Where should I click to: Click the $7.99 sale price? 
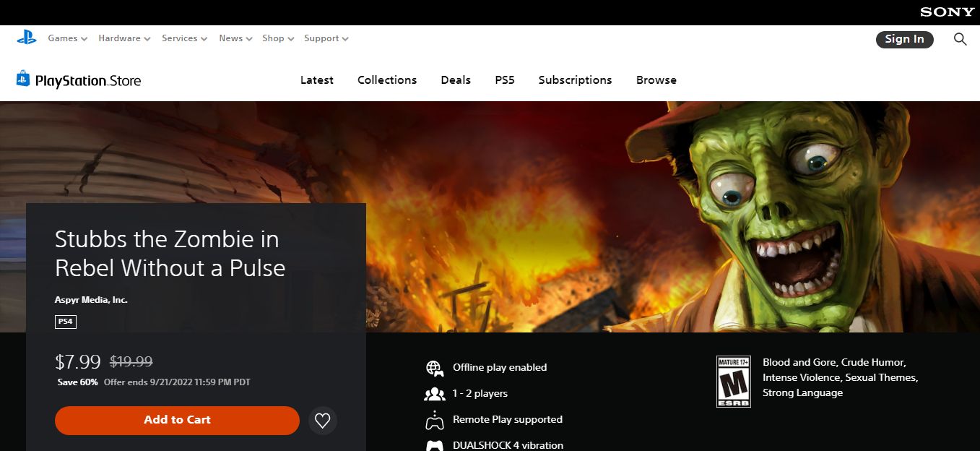79,361
